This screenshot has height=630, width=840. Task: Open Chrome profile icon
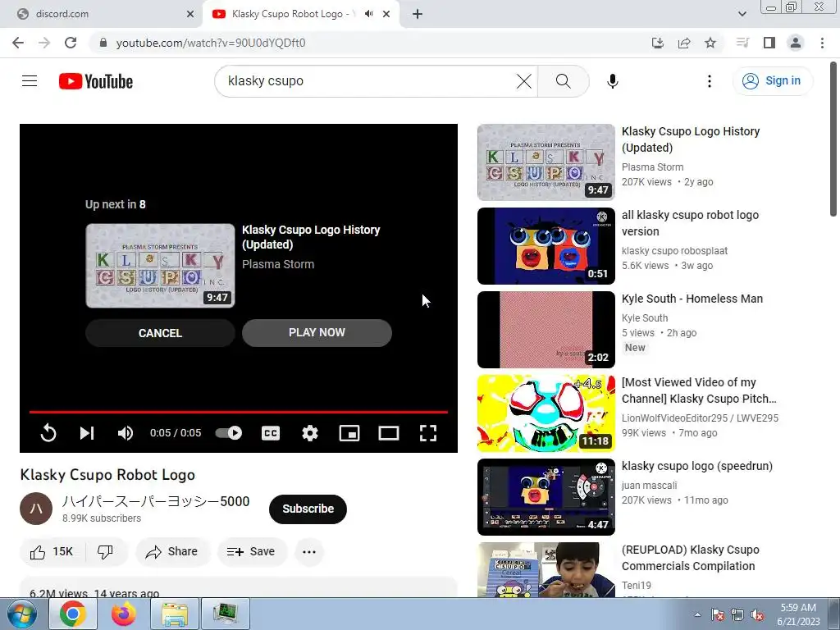(796, 43)
